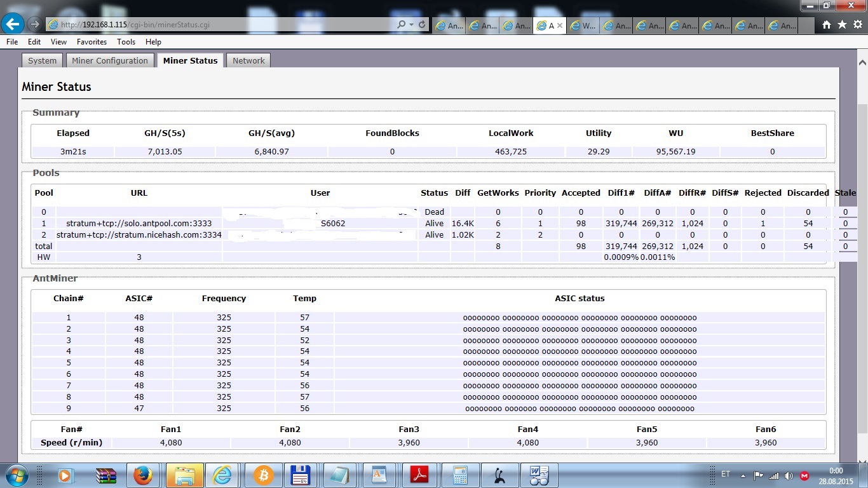Click the GH/S(5s) value 7,013.05
868x488 pixels.
[165, 152]
